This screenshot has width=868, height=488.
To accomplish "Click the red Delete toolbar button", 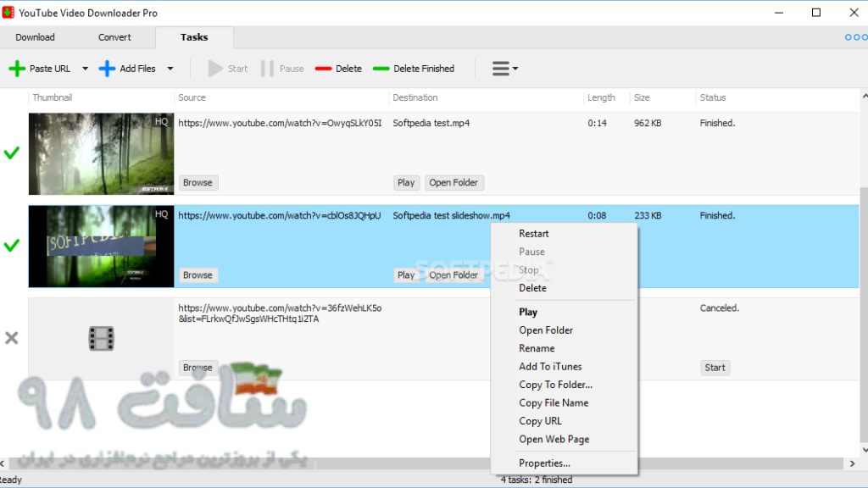I will coord(338,69).
